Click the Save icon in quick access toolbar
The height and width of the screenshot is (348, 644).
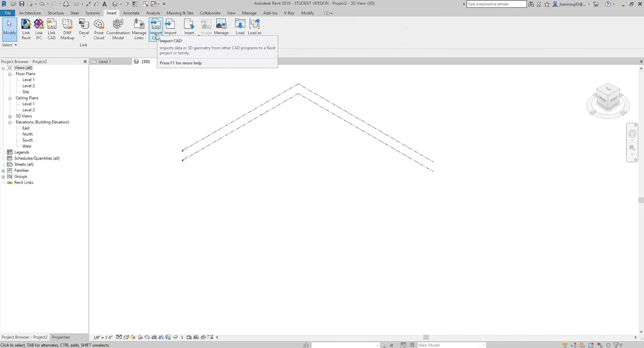click(22, 4)
